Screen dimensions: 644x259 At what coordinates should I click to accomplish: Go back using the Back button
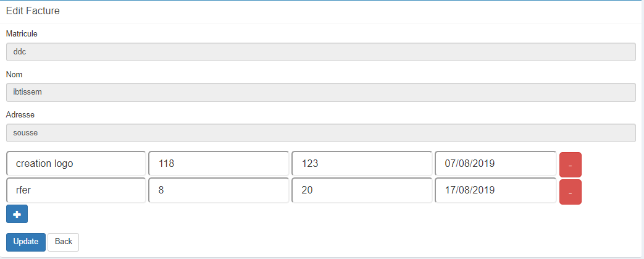point(63,242)
